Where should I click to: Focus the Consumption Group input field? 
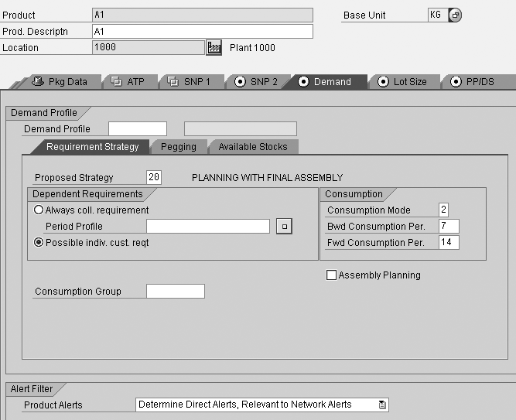pyautogui.click(x=176, y=292)
